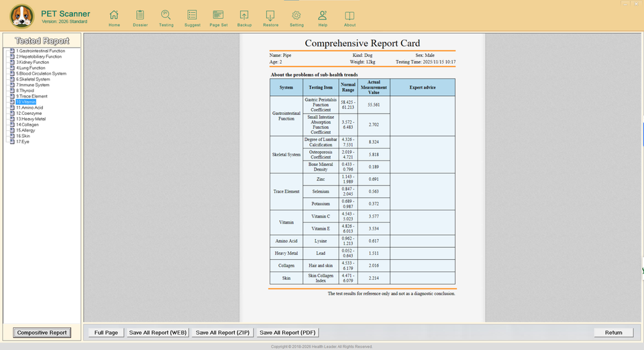Screen dimensions: 644x350
Task: Click the Compositive Report button
Action: 42,333
